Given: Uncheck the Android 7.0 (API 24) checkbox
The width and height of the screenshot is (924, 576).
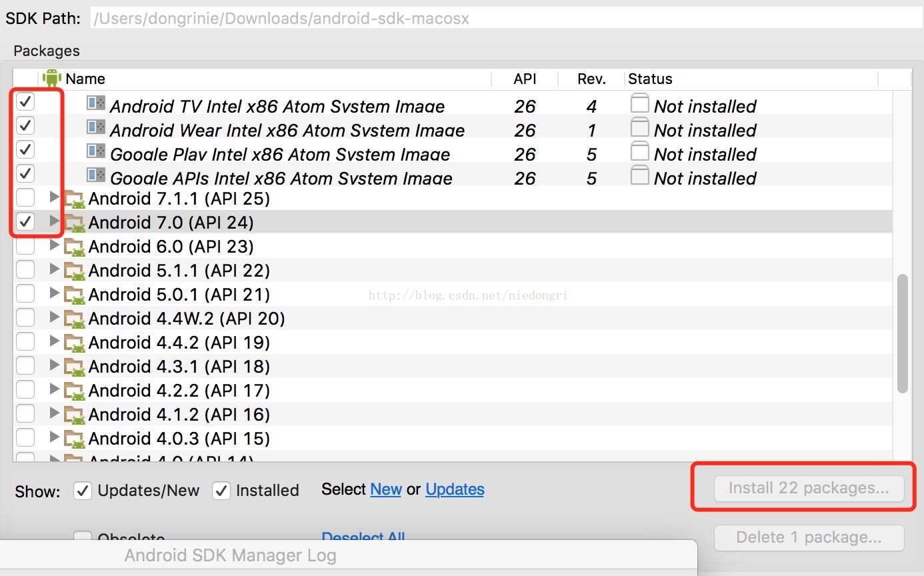Looking at the screenshot, I should point(25,221).
